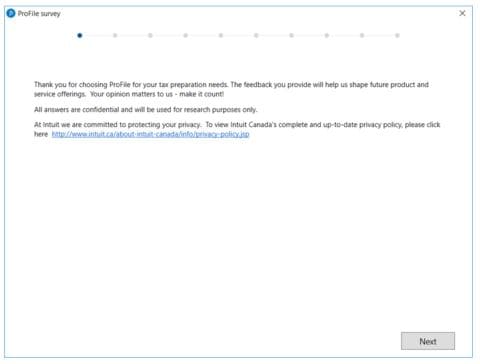480x364 pixels.
Task: Click the "At Intuit we are committed" sentence
Action: pos(118,125)
